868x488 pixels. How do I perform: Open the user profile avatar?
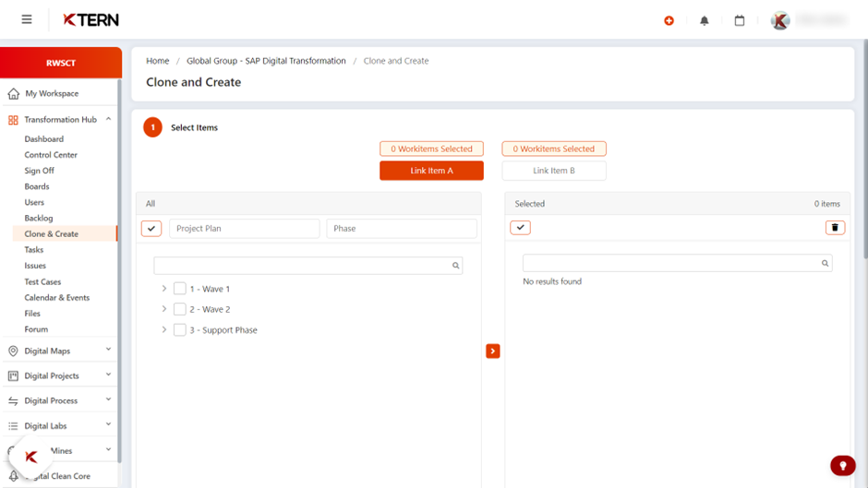coord(780,20)
